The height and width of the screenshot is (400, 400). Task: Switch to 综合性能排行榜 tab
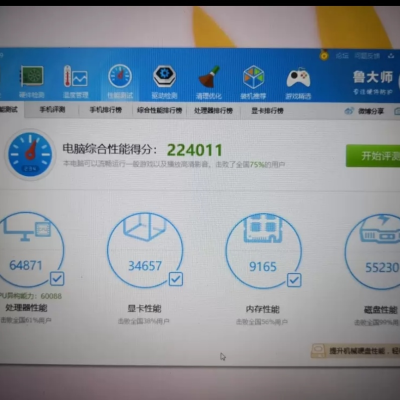pyautogui.click(x=160, y=110)
